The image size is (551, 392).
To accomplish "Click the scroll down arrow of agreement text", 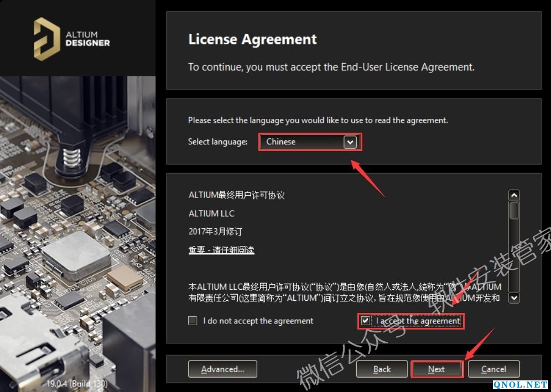I will (x=514, y=298).
